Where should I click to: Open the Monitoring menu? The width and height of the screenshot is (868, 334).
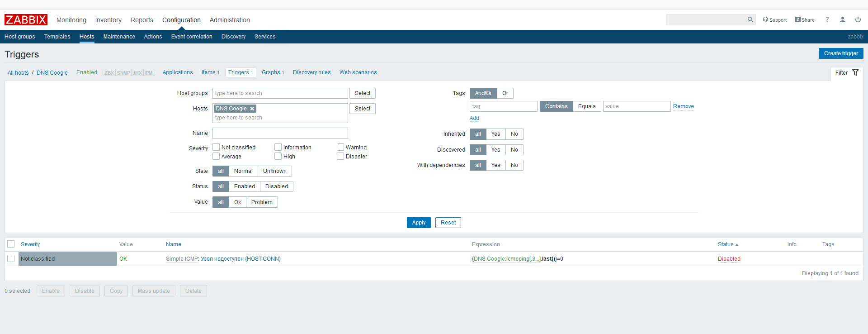(71, 20)
